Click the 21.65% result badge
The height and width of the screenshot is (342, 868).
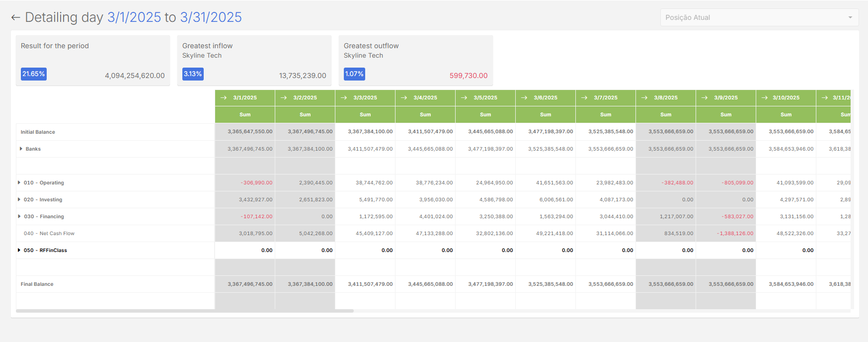click(34, 74)
